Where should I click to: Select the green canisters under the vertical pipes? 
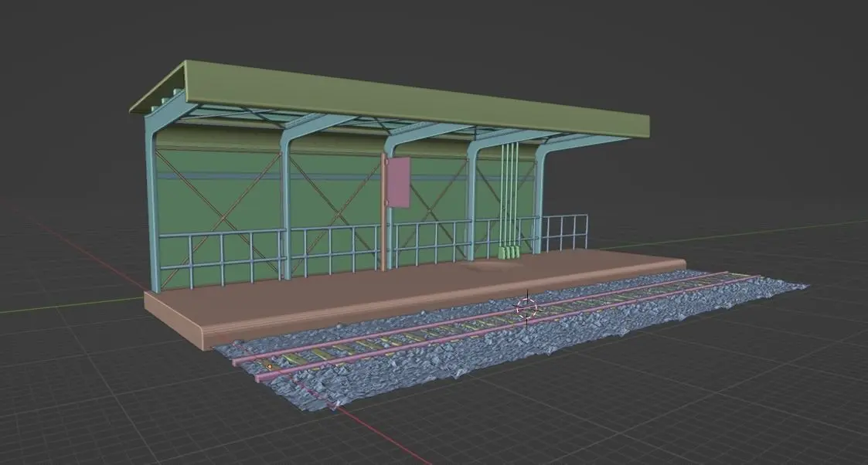pos(510,252)
